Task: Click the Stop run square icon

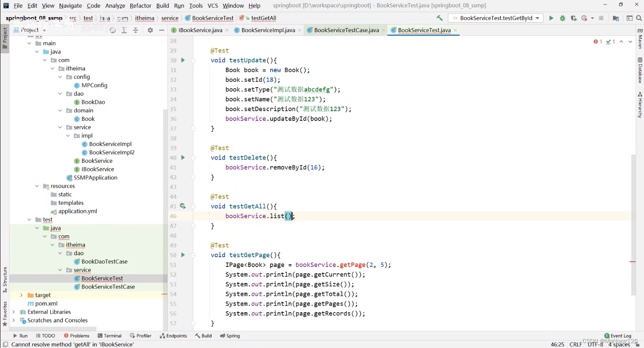Action: (x=601, y=18)
